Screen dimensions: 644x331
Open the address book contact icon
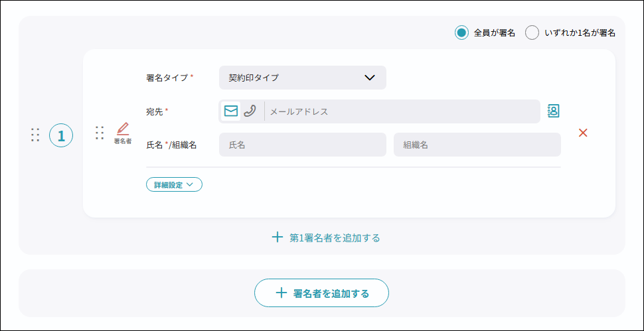pyautogui.click(x=553, y=111)
